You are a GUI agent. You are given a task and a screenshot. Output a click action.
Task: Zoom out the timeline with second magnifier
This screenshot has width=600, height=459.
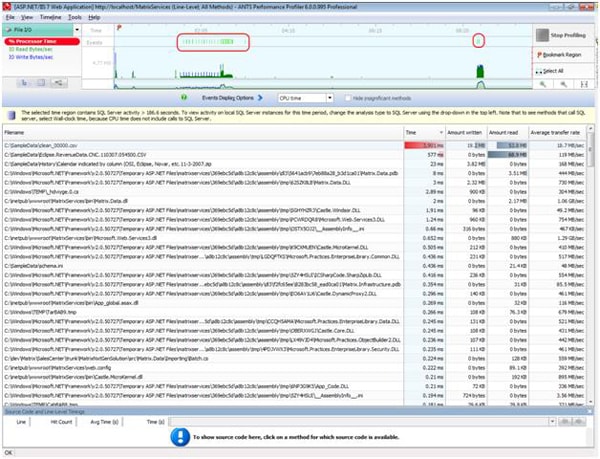563,84
